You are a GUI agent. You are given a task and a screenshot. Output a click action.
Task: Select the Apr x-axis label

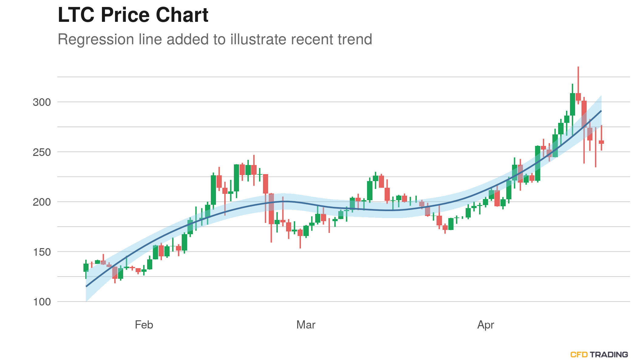(x=485, y=325)
